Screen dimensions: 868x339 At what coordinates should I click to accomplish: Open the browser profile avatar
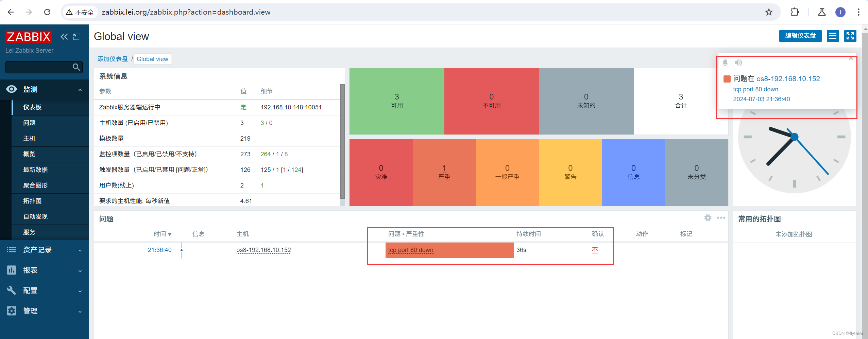point(840,12)
